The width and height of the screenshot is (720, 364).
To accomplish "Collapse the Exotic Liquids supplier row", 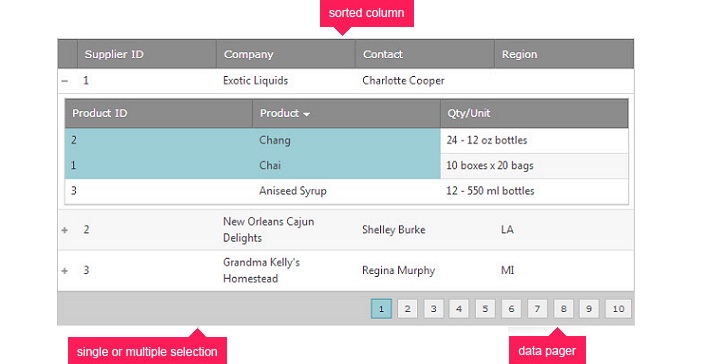I will 65,81.
